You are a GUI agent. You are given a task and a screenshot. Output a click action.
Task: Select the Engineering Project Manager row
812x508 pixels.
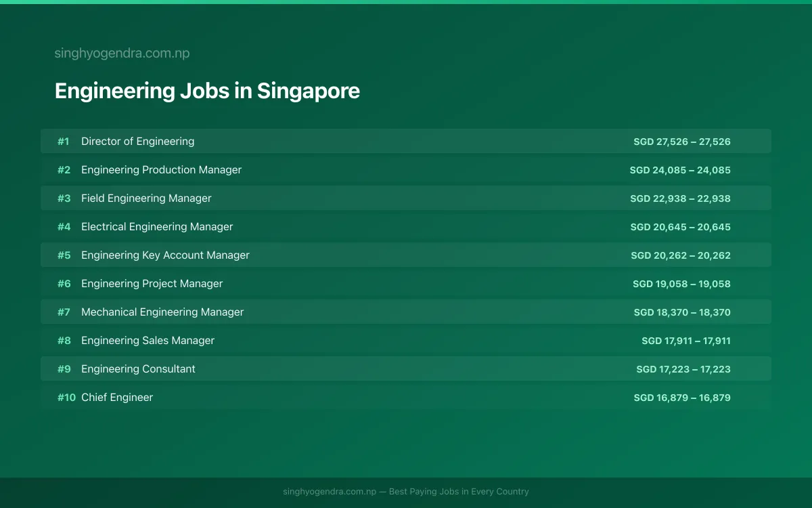point(406,283)
